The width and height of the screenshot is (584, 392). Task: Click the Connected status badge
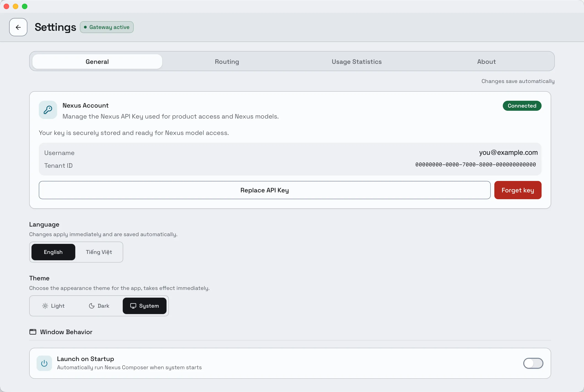tap(522, 106)
